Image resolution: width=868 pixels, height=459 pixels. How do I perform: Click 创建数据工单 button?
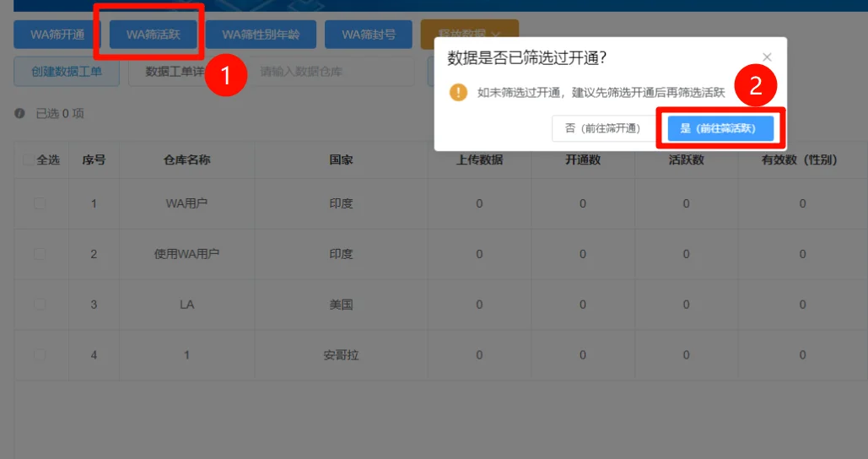click(x=67, y=72)
